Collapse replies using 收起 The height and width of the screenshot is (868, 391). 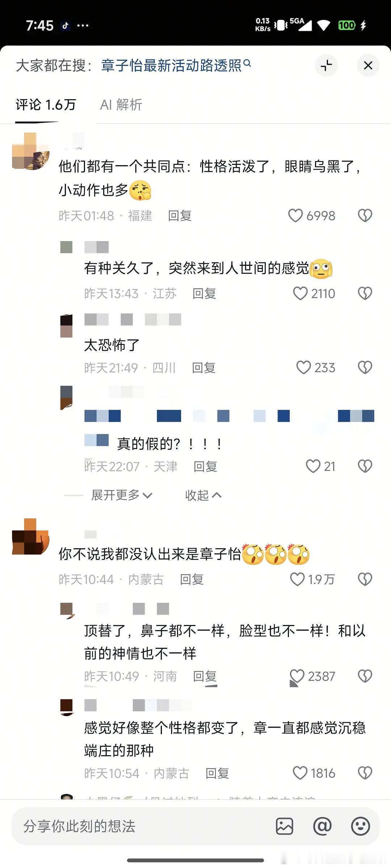pyautogui.click(x=203, y=495)
